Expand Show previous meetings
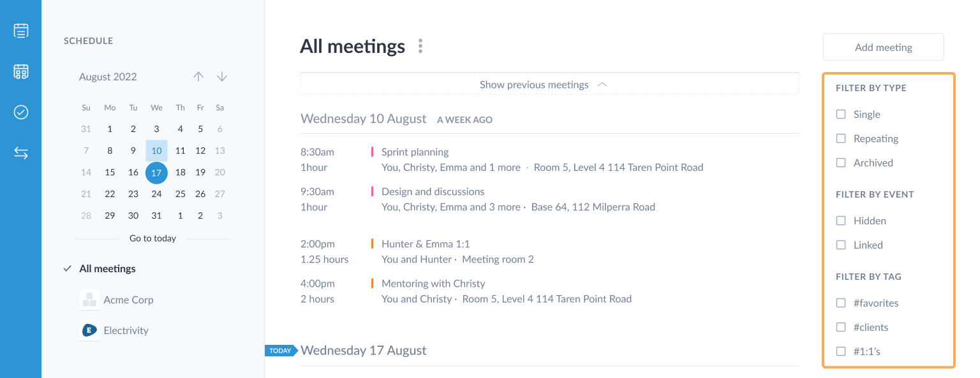This screenshot has height=378, width=980. click(549, 84)
